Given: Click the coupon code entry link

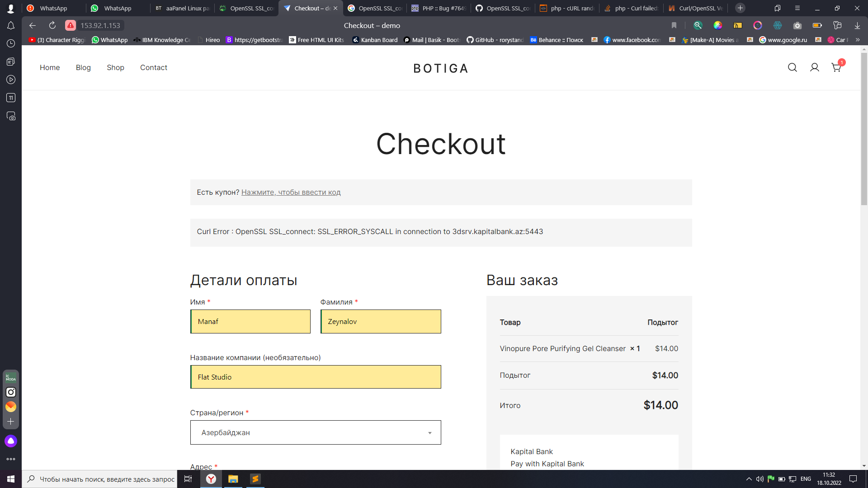Looking at the screenshot, I should point(291,192).
